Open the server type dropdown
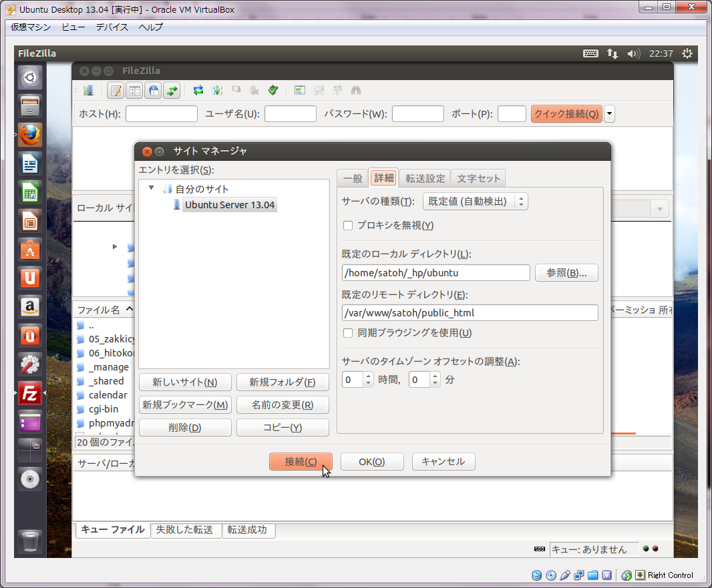The height and width of the screenshot is (588, 712). click(x=475, y=202)
